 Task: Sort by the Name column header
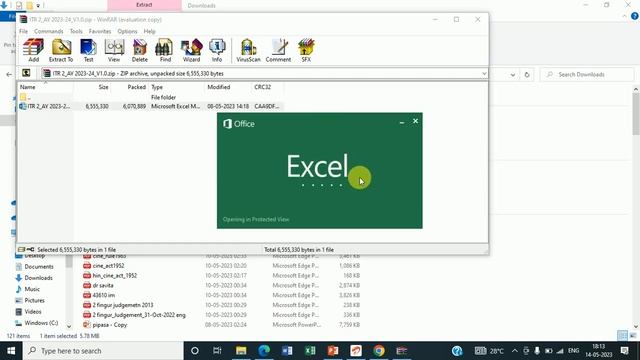coord(45,87)
